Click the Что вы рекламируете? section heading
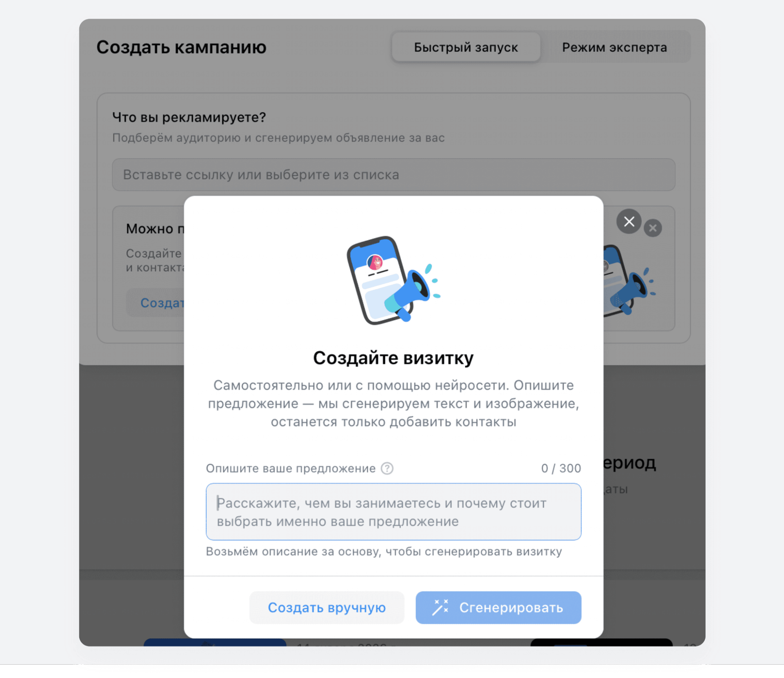This screenshot has width=784, height=678. click(189, 117)
